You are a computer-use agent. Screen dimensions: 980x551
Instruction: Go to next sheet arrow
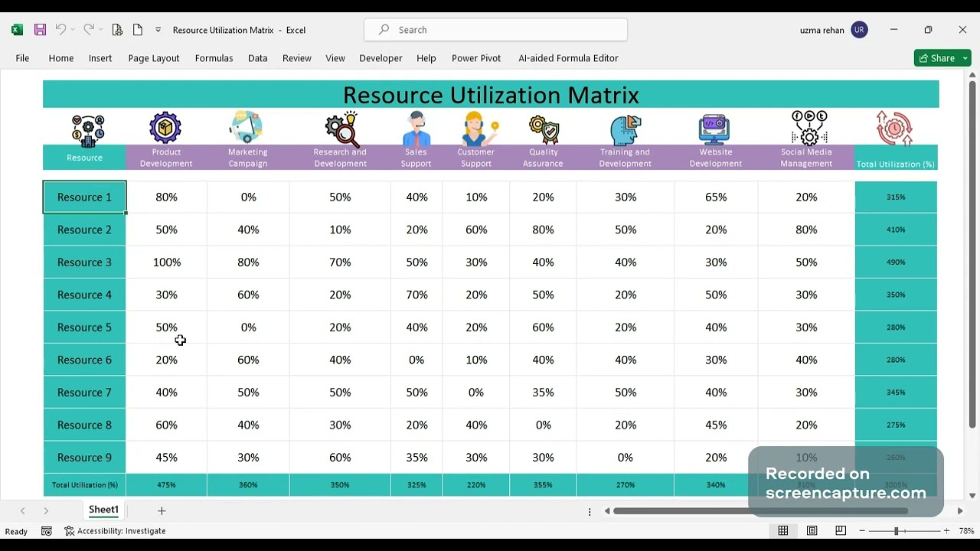(x=46, y=510)
